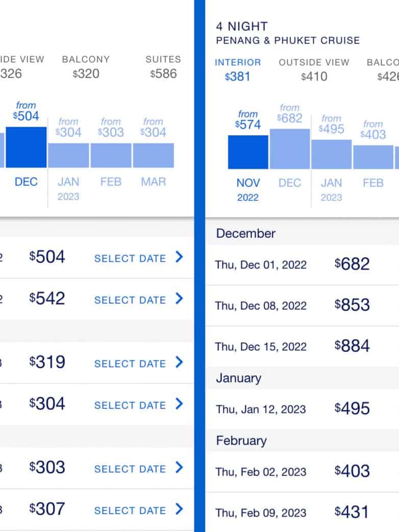Click SELECT DATE for the $319 sailing
This screenshot has width=399, height=532.
tap(130, 364)
